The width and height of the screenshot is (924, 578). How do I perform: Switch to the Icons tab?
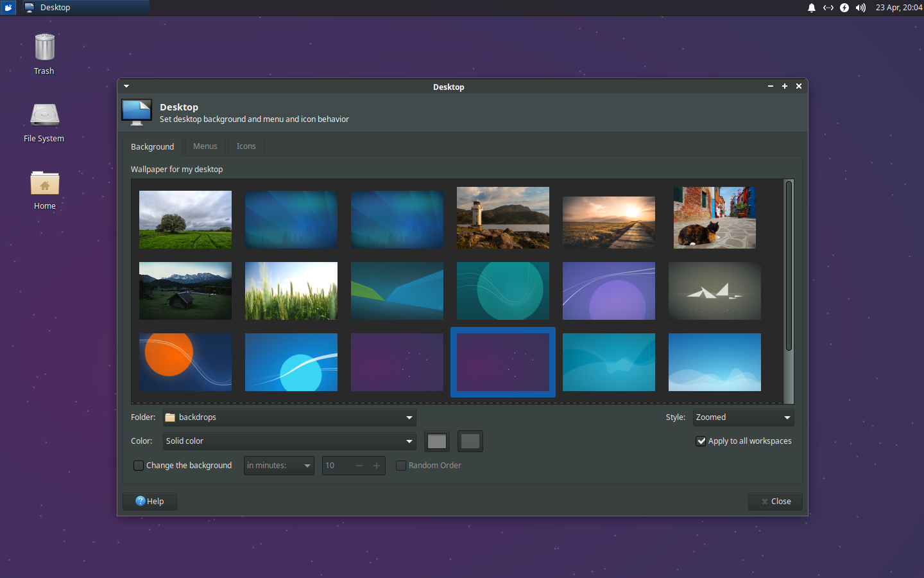point(246,146)
